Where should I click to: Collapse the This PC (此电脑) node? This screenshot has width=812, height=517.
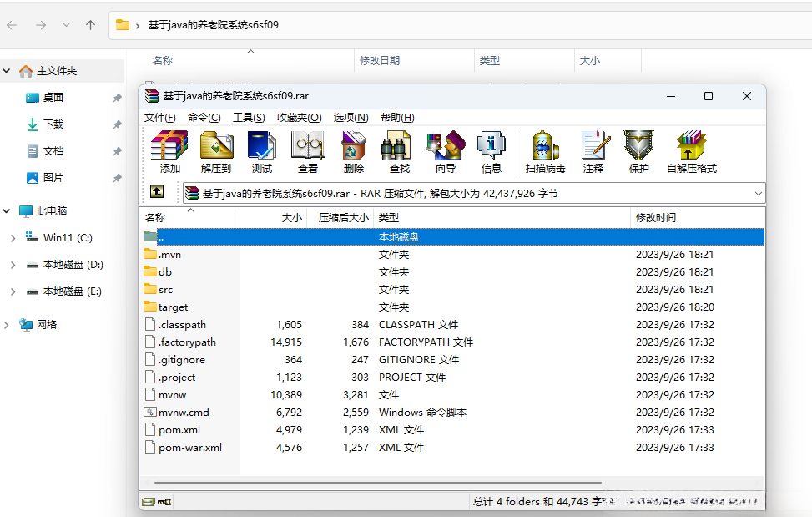(x=7, y=210)
